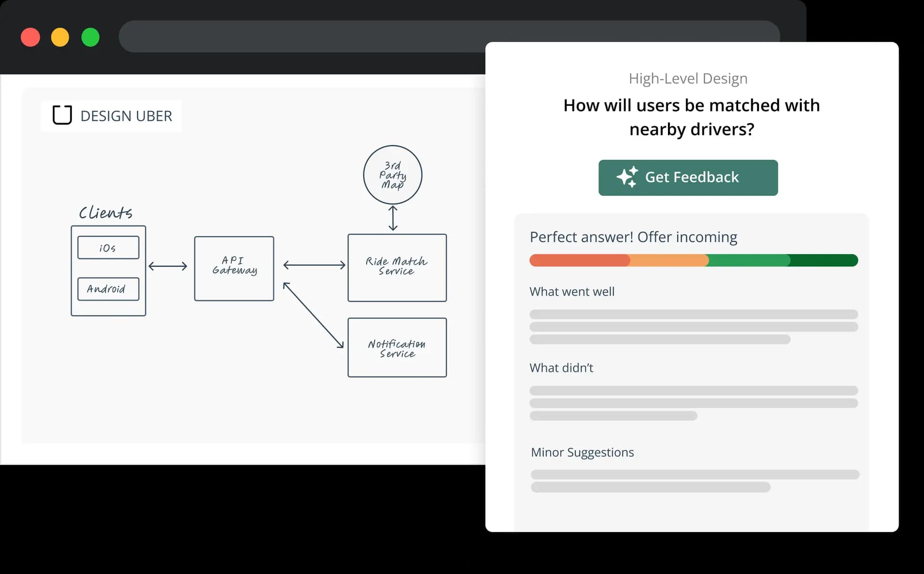Select the Notification Service box
This screenshot has width=924, height=574.
pos(397,347)
